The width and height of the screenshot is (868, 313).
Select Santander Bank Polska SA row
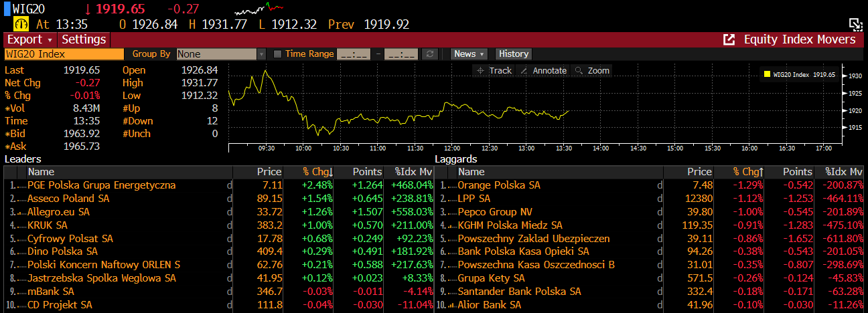[650, 292]
